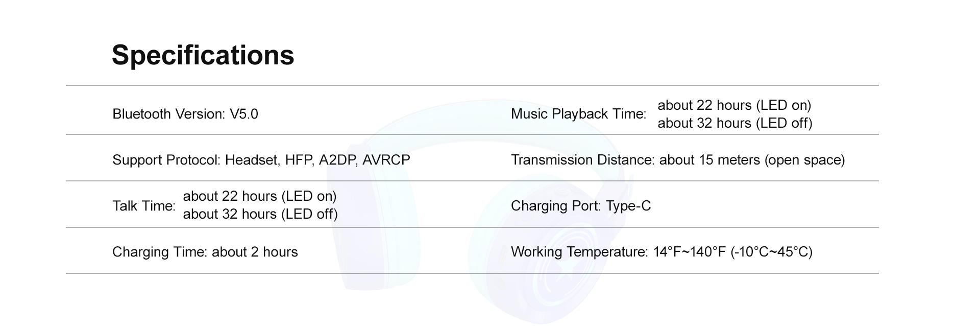Screen dimensions: 980x326
Task: Click the Charging Port Type-C text
Action: [x=581, y=206]
